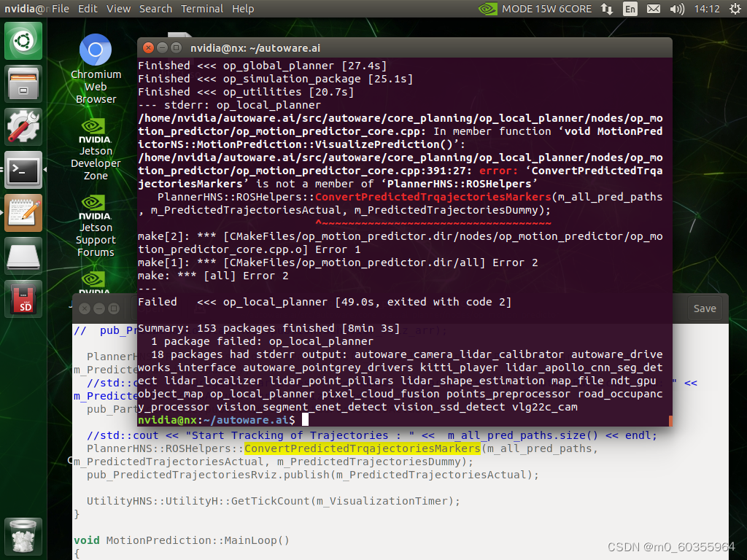Open the Trash at the launcher bottom
The image size is (747, 560).
coord(23,536)
